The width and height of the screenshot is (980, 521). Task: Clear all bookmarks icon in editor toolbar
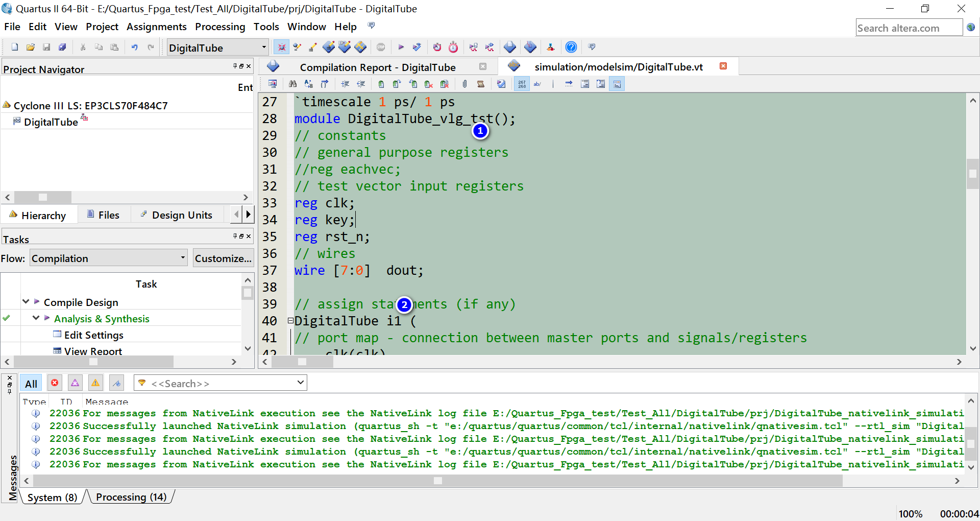click(x=445, y=84)
